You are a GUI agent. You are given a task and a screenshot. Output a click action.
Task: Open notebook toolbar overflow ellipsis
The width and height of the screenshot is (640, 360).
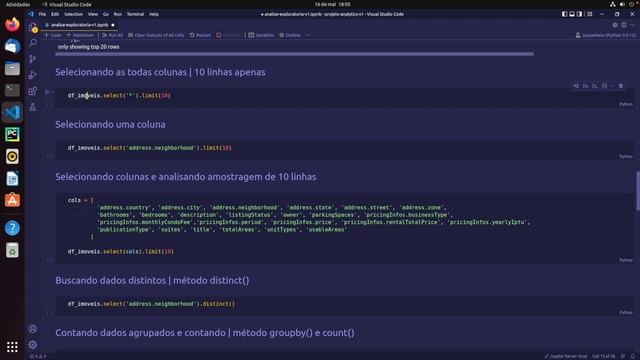pyautogui.click(x=308, y=35)
